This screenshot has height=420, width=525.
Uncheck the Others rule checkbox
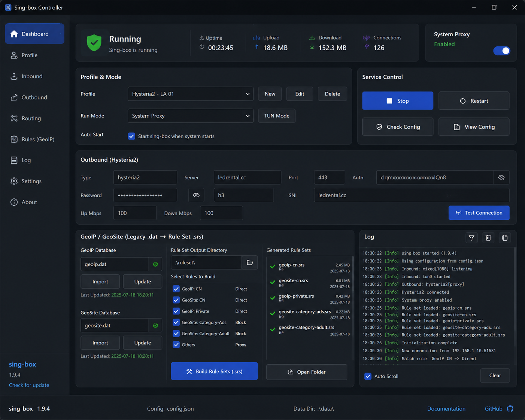pos(176,345)
